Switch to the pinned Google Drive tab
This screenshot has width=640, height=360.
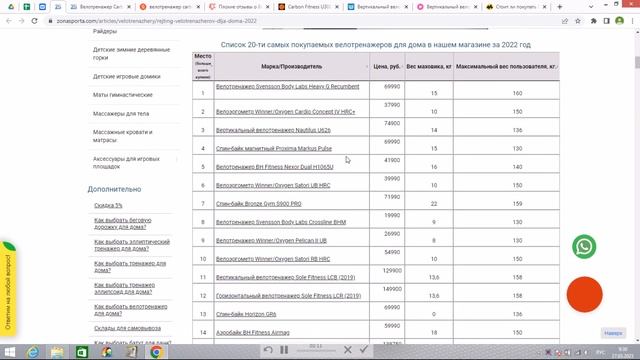click(11, 7)
